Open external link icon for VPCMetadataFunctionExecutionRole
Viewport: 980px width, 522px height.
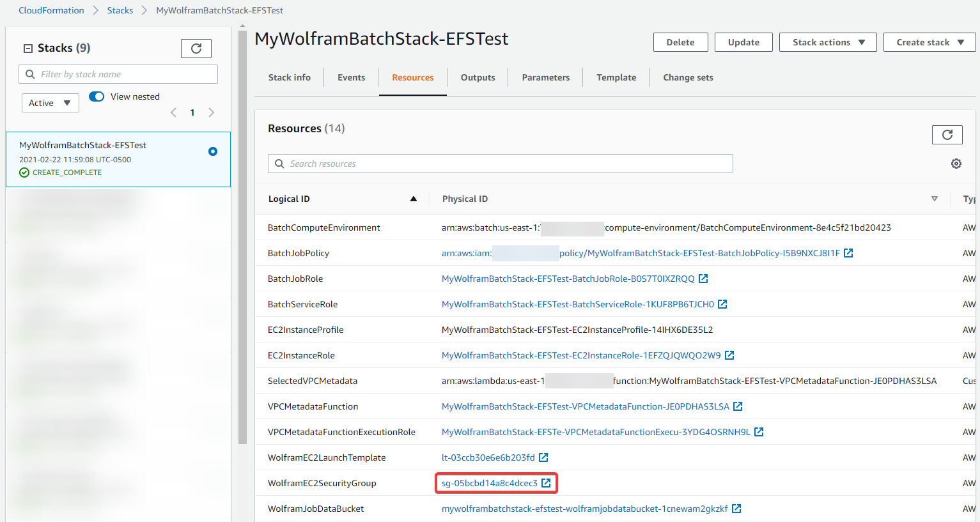tap(759, 432)
